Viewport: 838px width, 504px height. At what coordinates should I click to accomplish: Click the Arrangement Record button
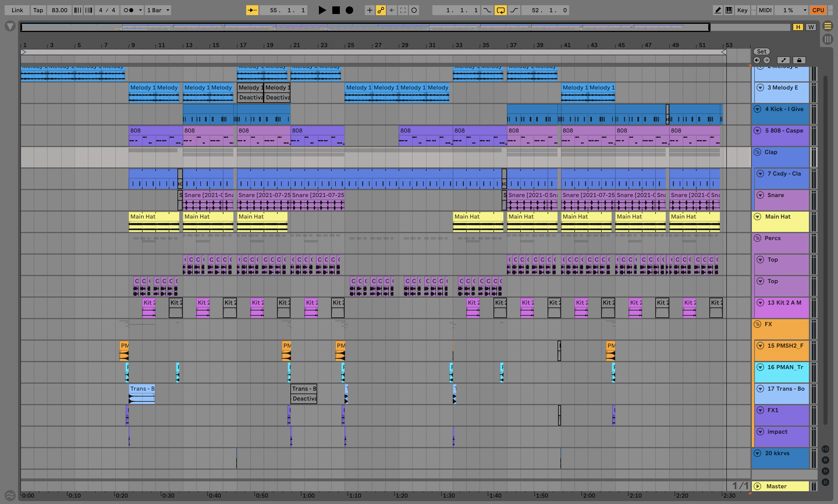tap(349, 10)
